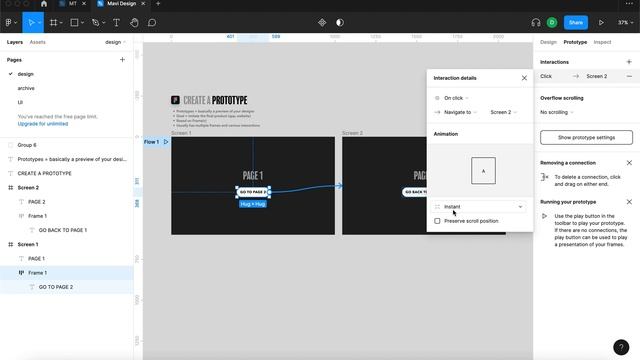The image size is (640, 360).
Task: Add a new page with plus icon
Action: (122, 60)
